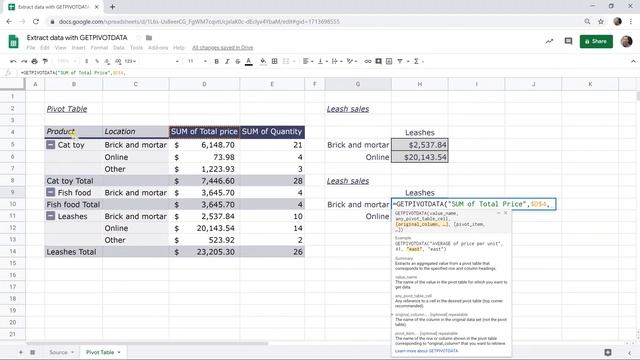
Task: Minimize the formula help popup
Action: coord(498,213)
